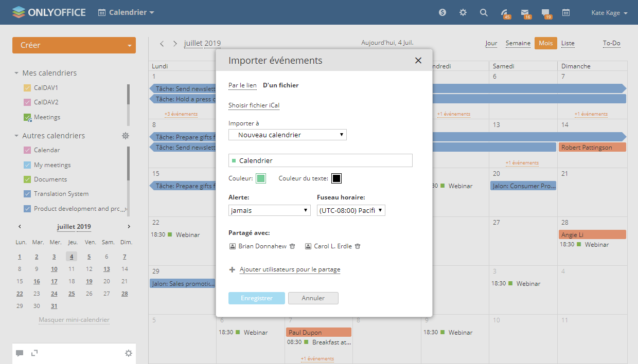Click the search magnifier icon in header
The height and width of the screenshot is (364, 638).
click(484, 13)
